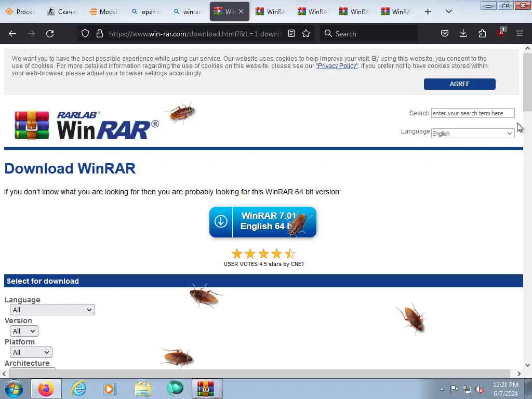Reload the current page
This screenshot has width=532, height=399.
pos(50,34)
